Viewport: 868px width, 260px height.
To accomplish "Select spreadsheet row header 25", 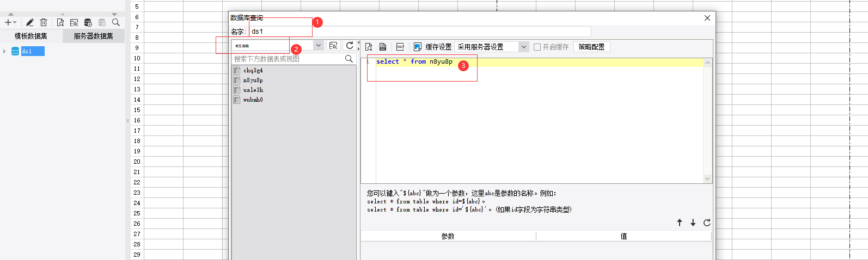I will tap(137, 213).
